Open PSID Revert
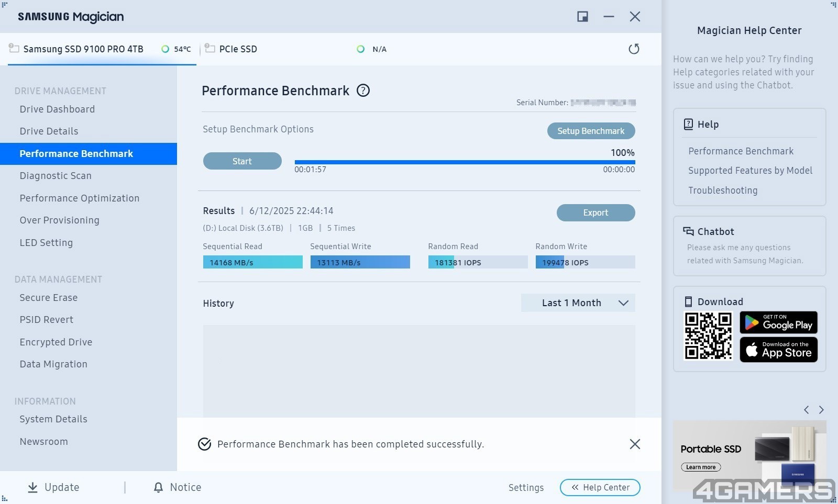Viewport: 838px width, 504px height. [x=47, y=320]
